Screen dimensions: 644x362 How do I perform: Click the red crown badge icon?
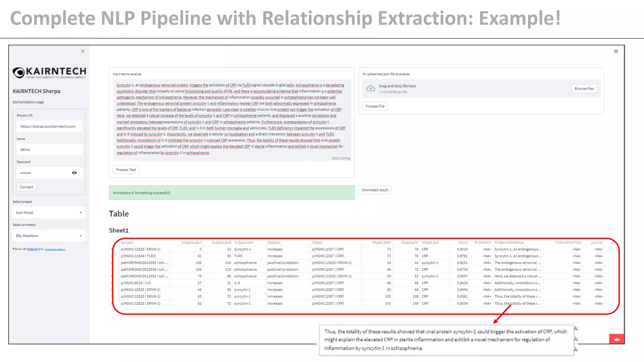(x=617, y=339)
